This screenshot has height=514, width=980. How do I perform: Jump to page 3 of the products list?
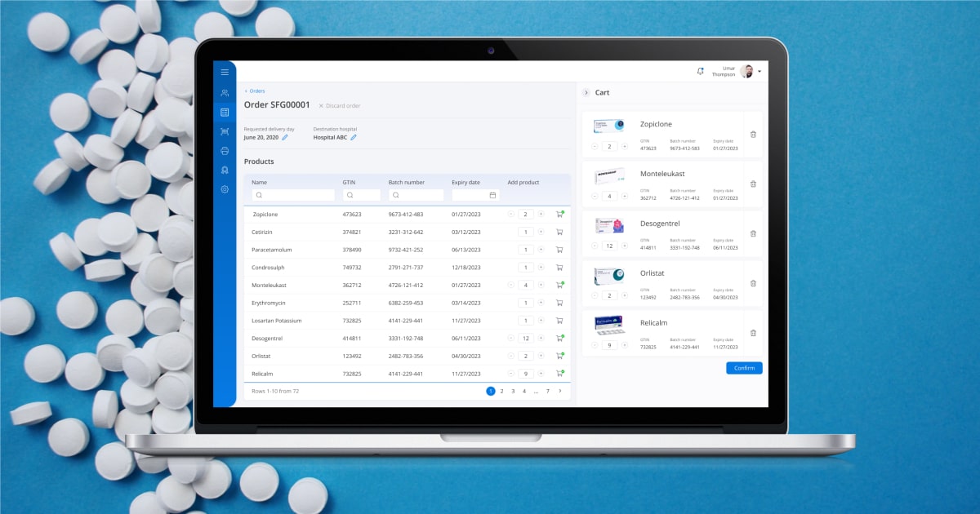513,391
